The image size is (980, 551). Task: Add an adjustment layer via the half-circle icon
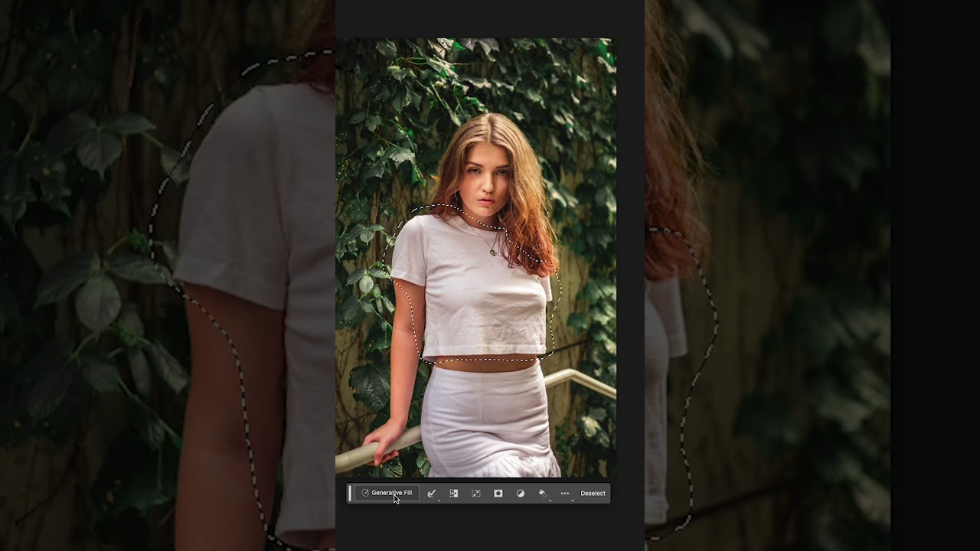click(x=521, y=494)
